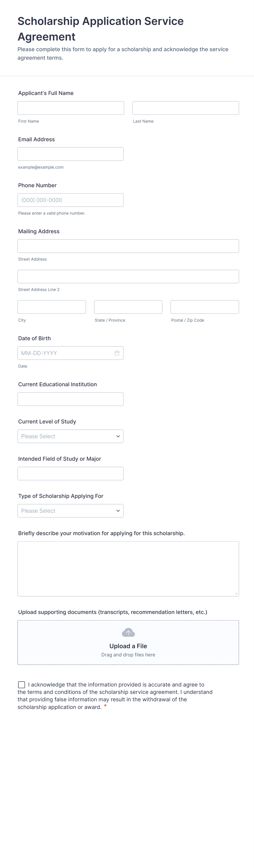The height and width of the screenshot is (868, 254).
Task: Expand the Type of Scholarship dropdown
Action: (x=70, y=511)
